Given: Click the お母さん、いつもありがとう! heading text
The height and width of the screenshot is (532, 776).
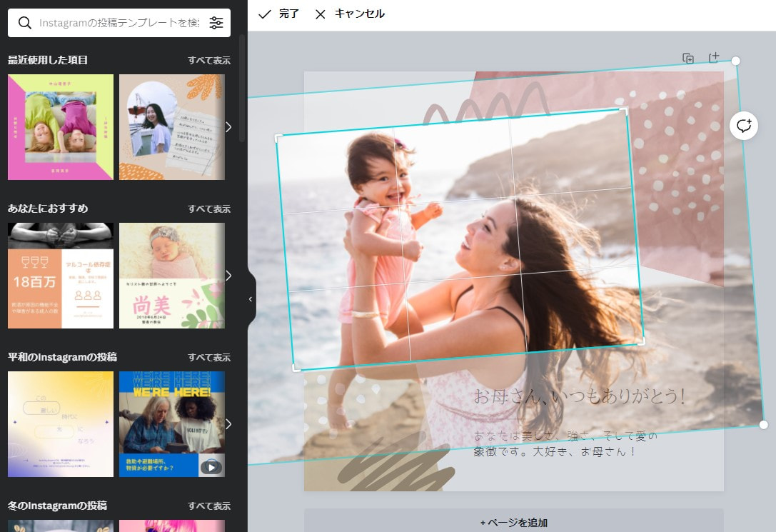Looking at the screenshot, I should [580, 396].
